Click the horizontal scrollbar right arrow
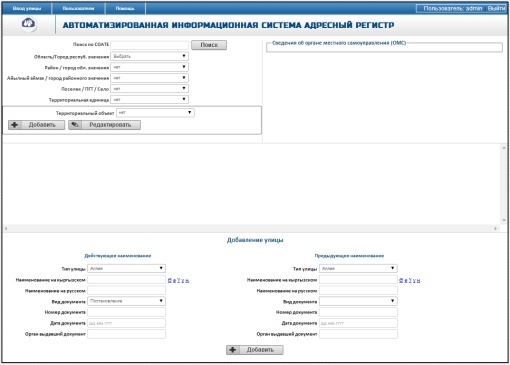Screen dimensions: 510x365 pyautogui.click(x=496, y=228)
